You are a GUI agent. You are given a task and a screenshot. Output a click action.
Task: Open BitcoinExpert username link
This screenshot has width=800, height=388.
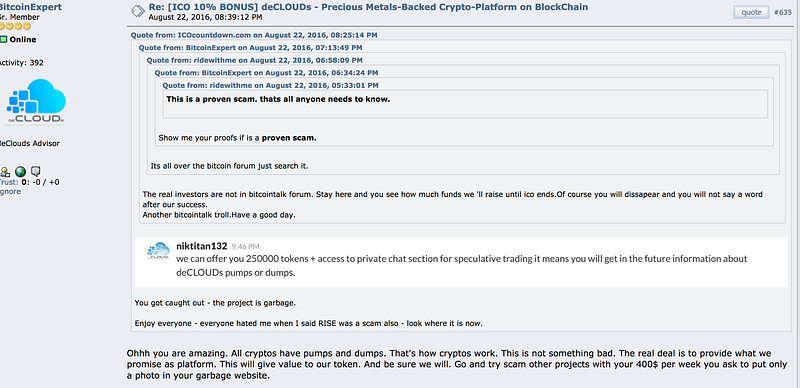point(31,7)
